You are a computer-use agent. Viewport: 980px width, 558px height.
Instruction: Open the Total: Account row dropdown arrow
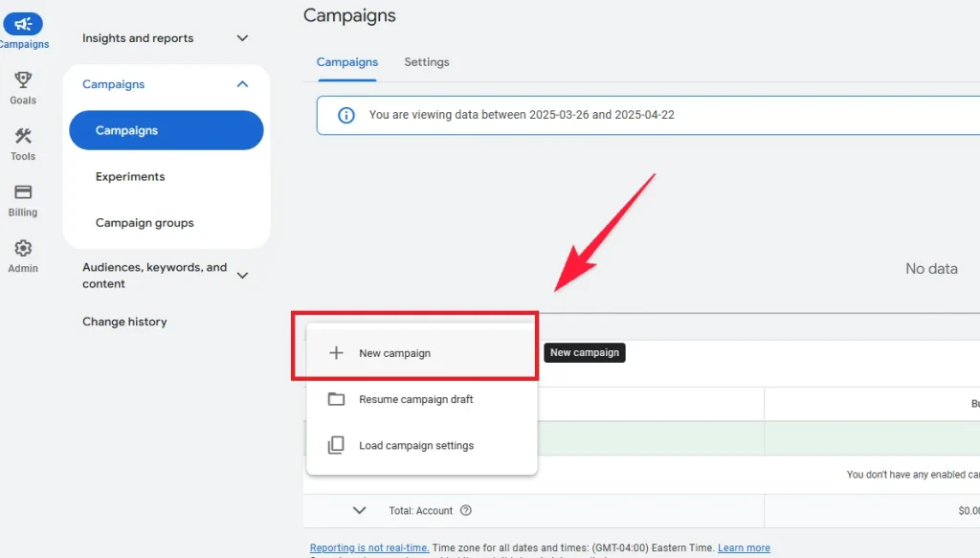coord(361,510)
